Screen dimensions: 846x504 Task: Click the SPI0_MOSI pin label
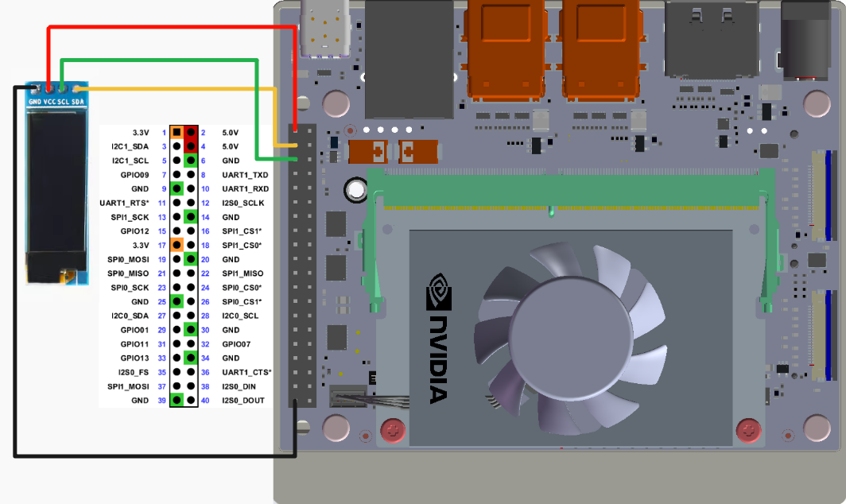129,259
